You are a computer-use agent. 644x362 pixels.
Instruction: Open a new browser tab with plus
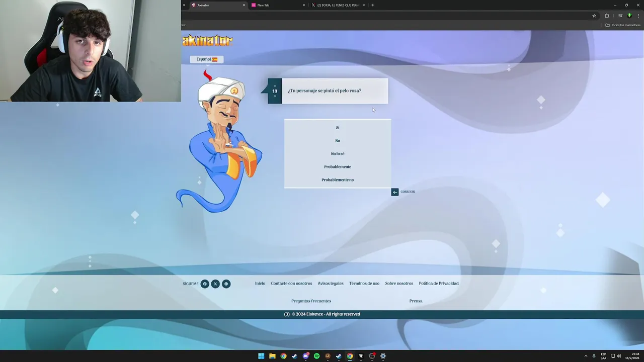click(x=372, y=5)
